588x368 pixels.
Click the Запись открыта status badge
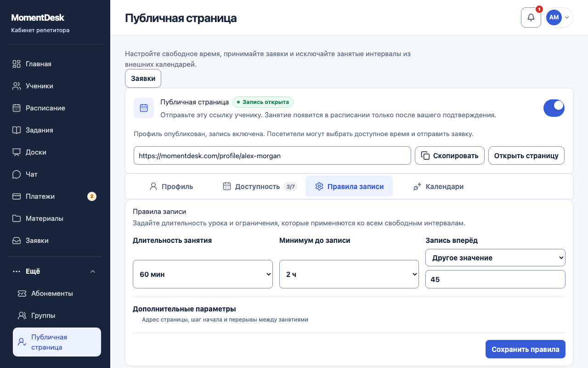(x=263, y=102)
